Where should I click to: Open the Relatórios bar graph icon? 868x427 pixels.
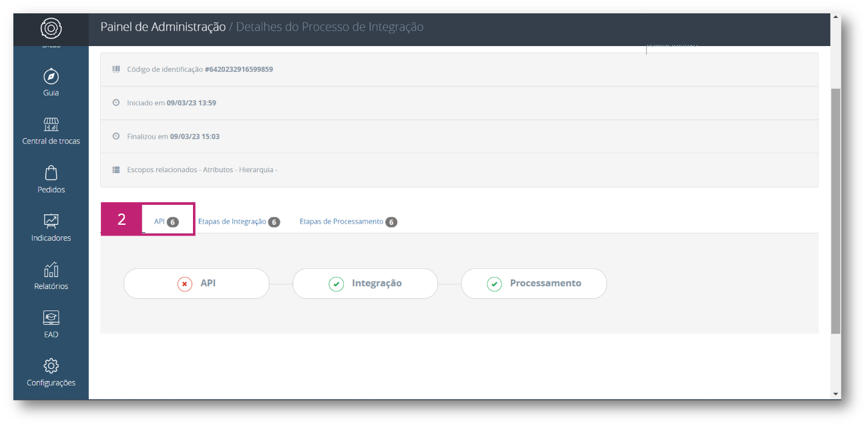51,270
